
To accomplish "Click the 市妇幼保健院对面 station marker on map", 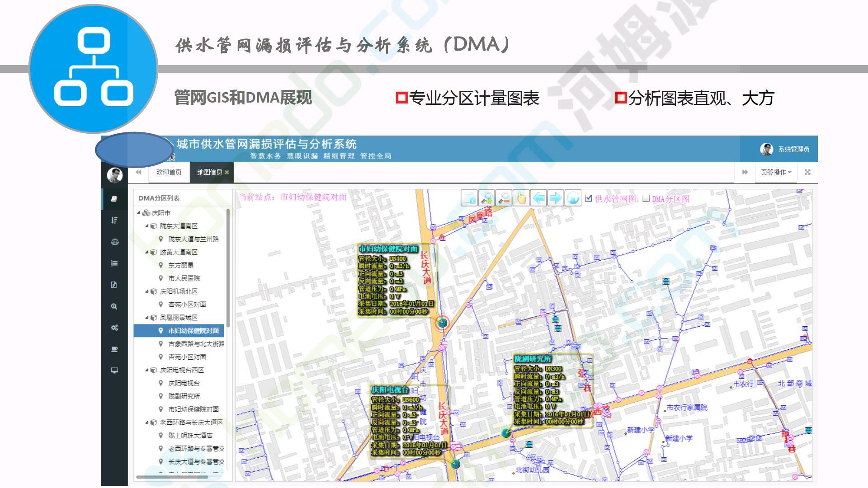I will [x=442, y=323].
